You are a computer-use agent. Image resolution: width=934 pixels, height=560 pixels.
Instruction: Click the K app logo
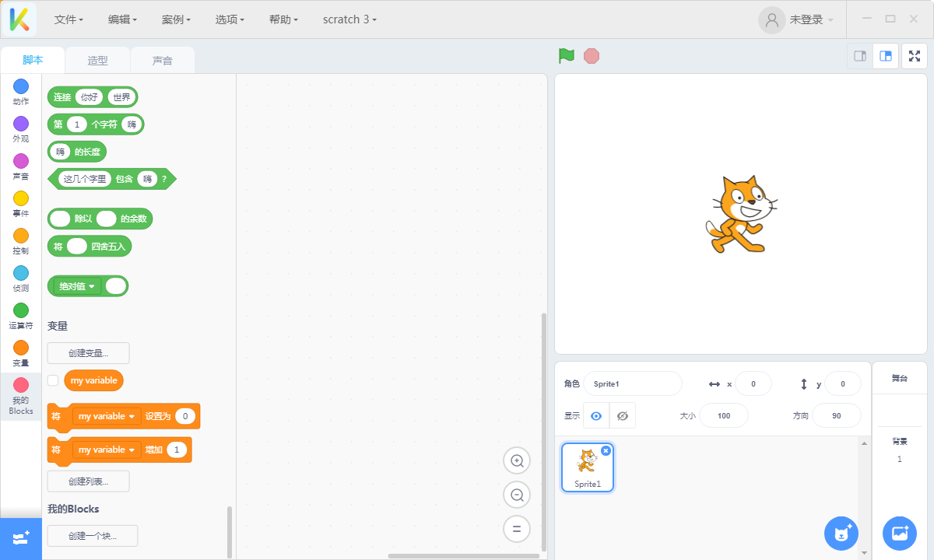click(x=19, y=19)
